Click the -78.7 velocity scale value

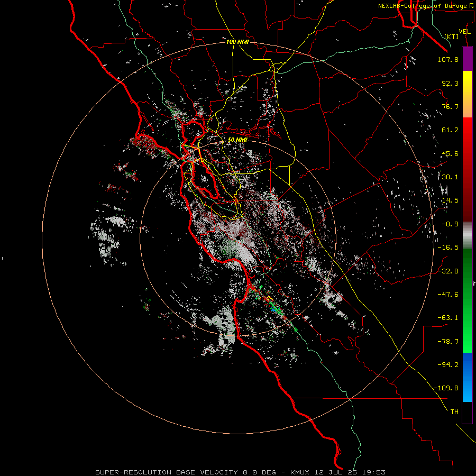pyautogui.click(x=448, y=342)
